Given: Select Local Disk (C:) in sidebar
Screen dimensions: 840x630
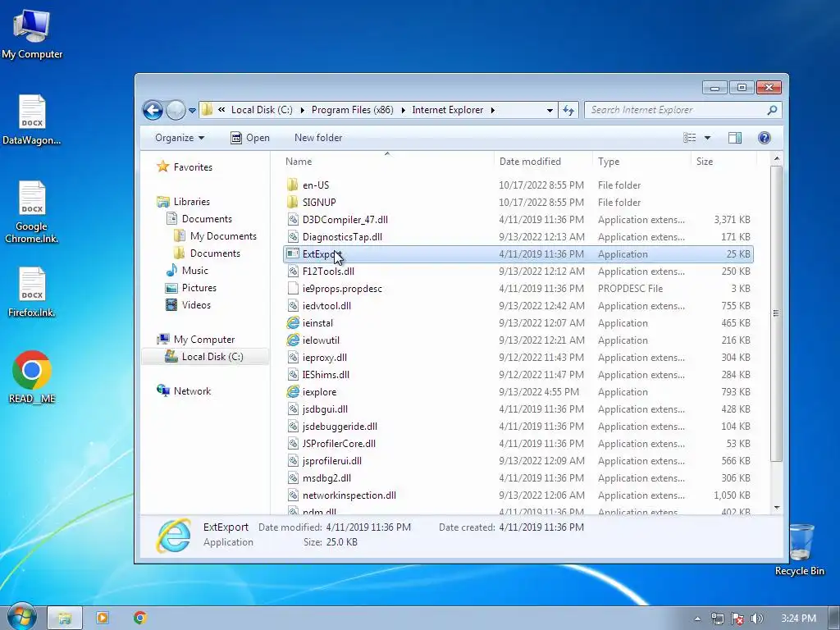Looking at the screenshot, I should [204, 357].
